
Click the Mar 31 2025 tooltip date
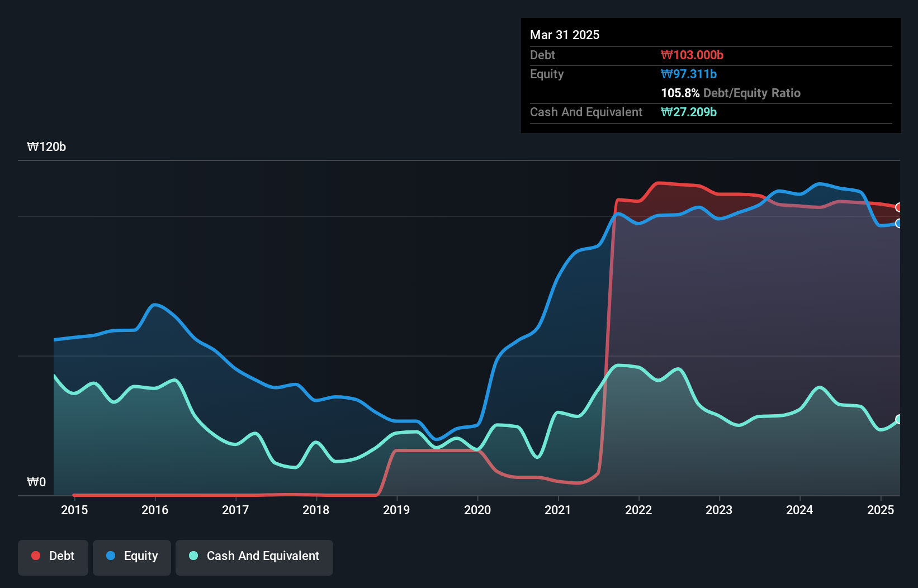[x=565, y=35]
